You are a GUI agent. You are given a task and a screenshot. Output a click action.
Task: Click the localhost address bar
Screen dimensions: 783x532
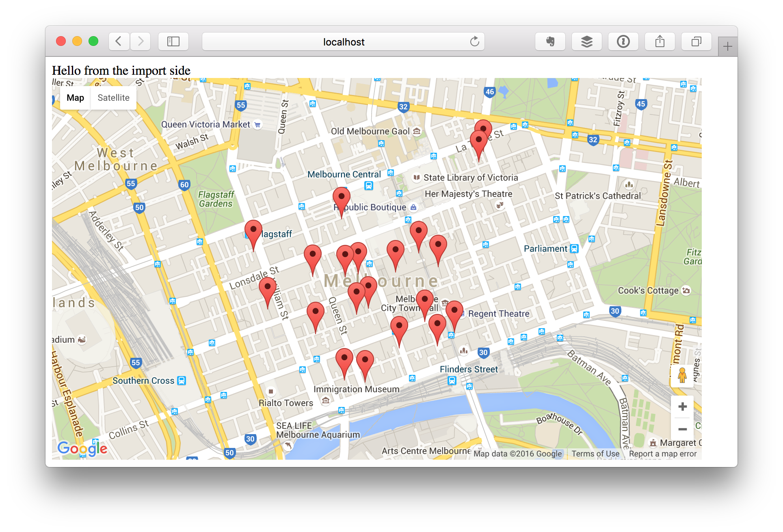343,41
